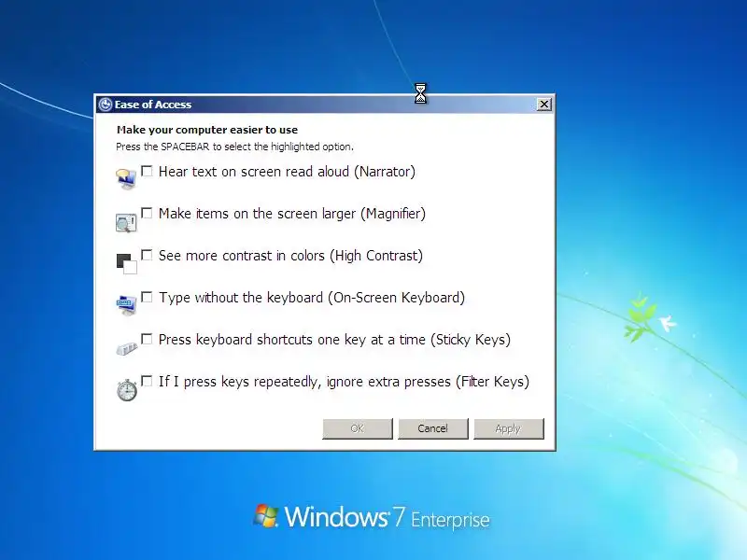Tick the High Contrast checkbox
The height and width of the screenshot is (560, 747).
click(x=147, y=255)
